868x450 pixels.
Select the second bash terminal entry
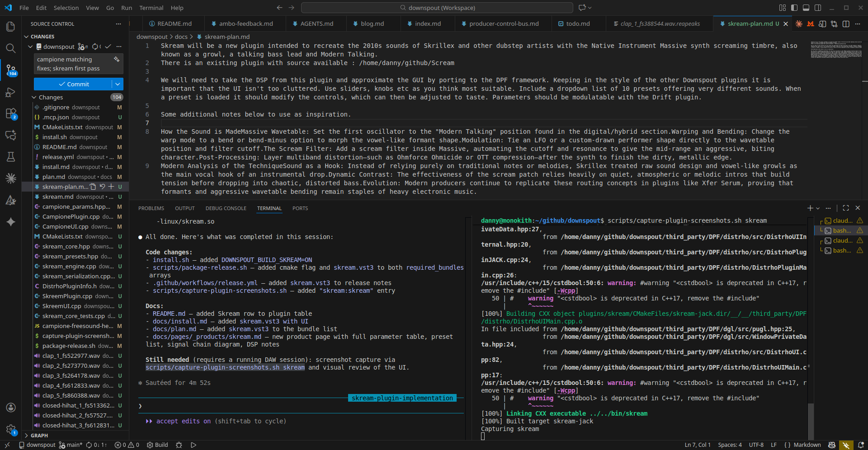click(x=841, y=251)
